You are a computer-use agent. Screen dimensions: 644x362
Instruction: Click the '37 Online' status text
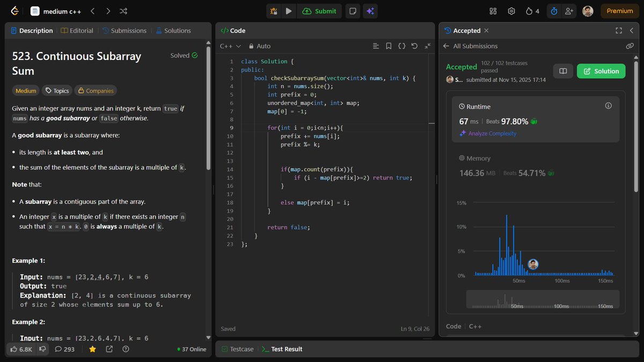coord(192,349)
